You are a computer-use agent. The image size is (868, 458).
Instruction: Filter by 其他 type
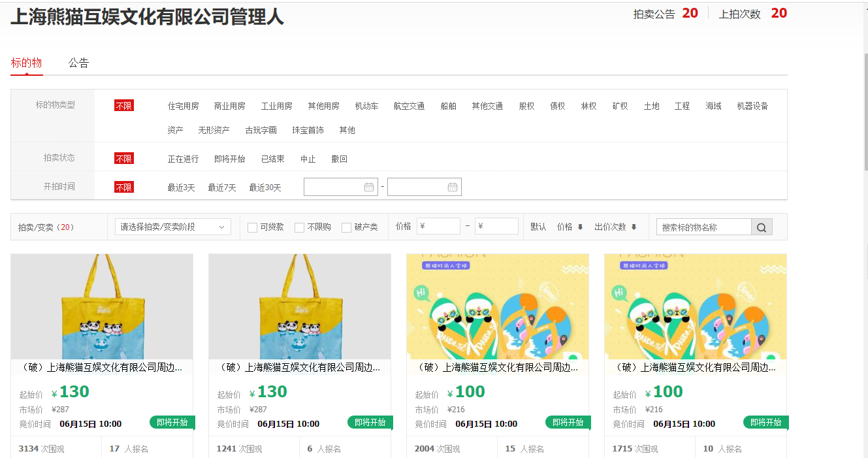pyautogui.click(x=347, y=130)
